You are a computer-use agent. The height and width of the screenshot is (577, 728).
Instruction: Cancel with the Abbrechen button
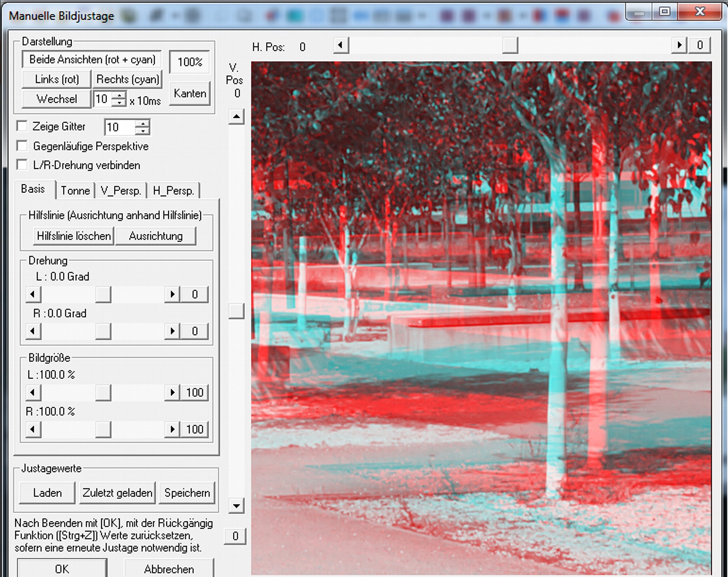(169, 568)
